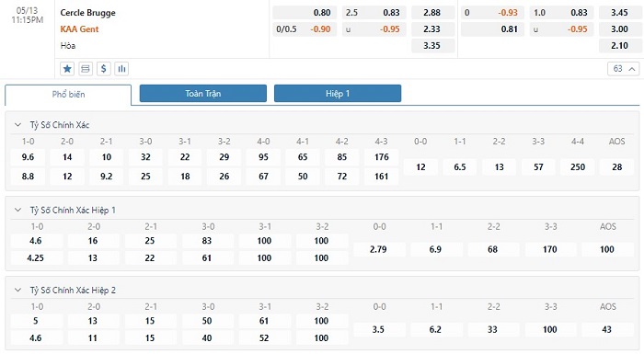Bet correct score 2-0 at 14
Screen dimensions: 644x354
[67, 157]
